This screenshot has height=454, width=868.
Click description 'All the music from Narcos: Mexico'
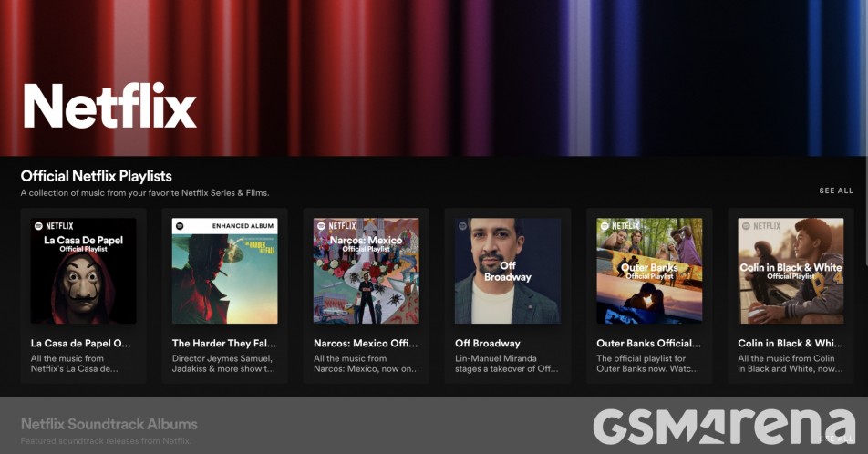click(x=367, y=364)
